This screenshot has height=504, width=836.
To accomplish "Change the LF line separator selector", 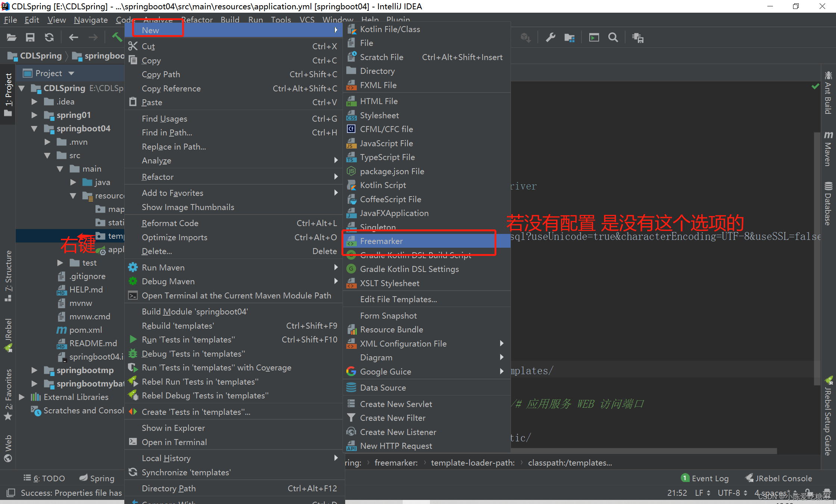I will [x=703, y=493].
